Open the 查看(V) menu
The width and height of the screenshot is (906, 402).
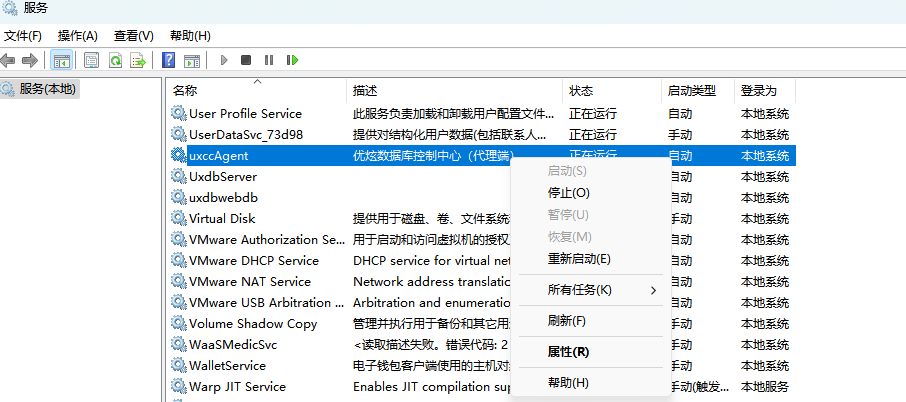[133, 36]
